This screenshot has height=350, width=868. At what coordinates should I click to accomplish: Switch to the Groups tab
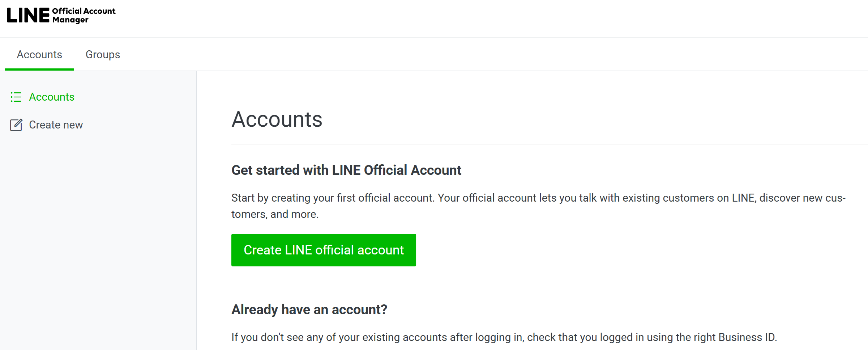pos(102,54)
